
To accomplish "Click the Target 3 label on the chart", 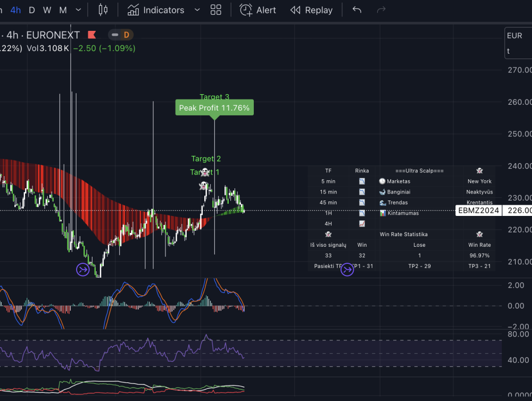I will tap(214, 97).
